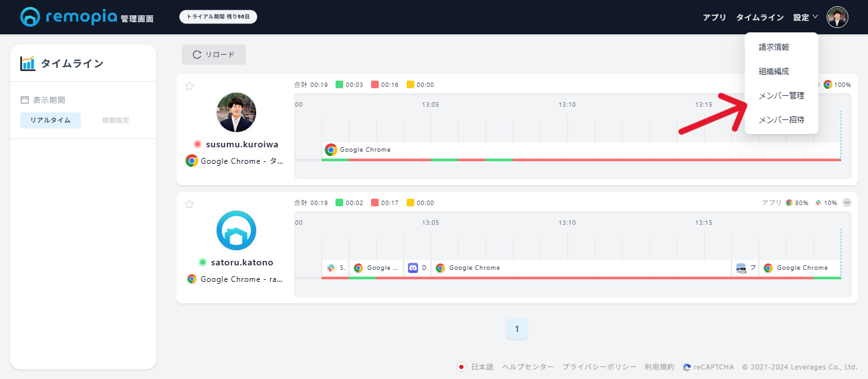Click the 00:03 green time in susumu.kuroiwa's card
Viewport: 868px width, 379px height.
click(x=355, y=84)
